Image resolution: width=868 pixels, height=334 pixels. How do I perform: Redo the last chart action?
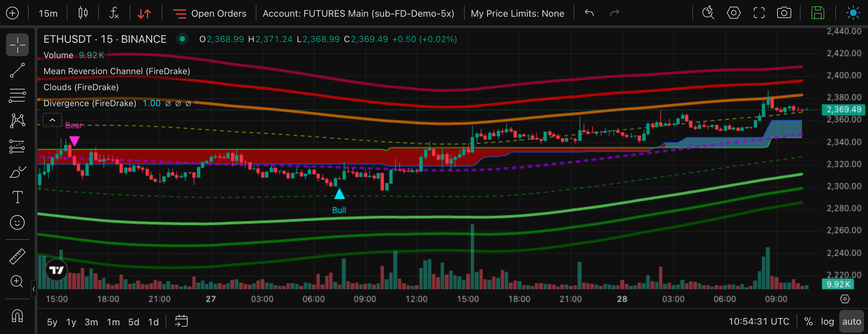point(615,13)
